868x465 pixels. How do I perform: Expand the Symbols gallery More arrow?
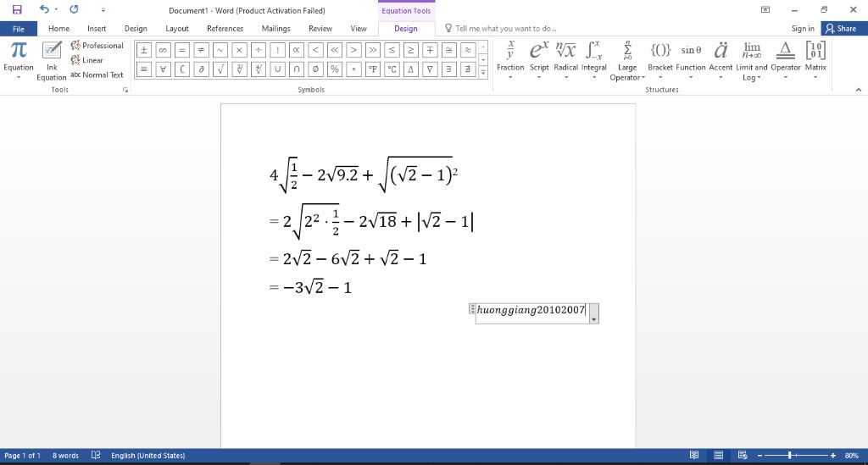point(483,72)
